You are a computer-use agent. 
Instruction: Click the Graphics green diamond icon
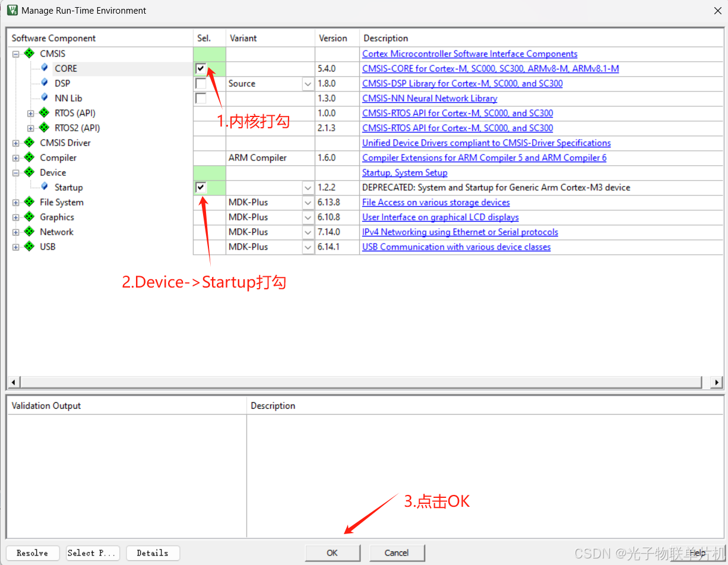coord(29,217)
